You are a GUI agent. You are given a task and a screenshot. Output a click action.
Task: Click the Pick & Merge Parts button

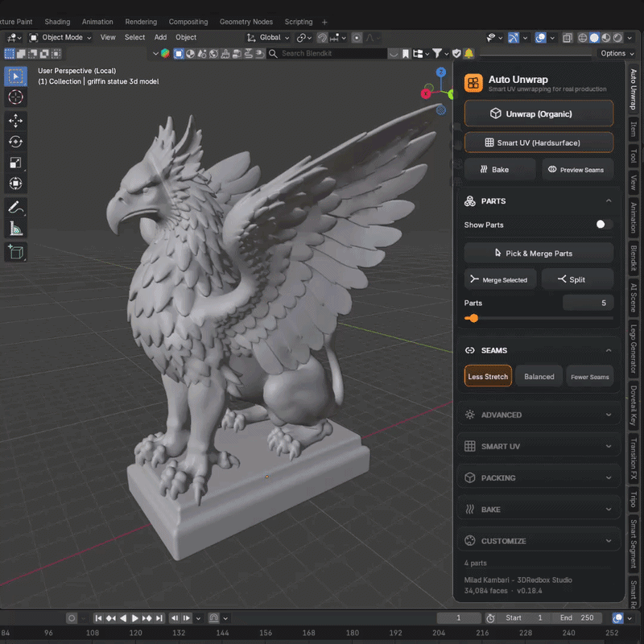(539, 254)
